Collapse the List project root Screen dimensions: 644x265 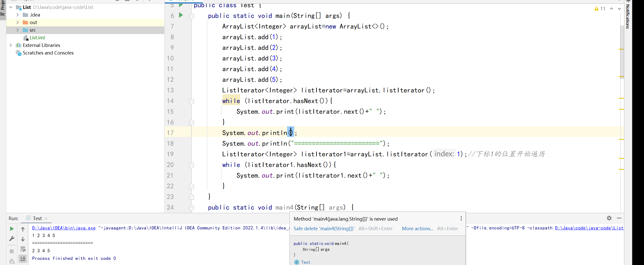[11, 7]
